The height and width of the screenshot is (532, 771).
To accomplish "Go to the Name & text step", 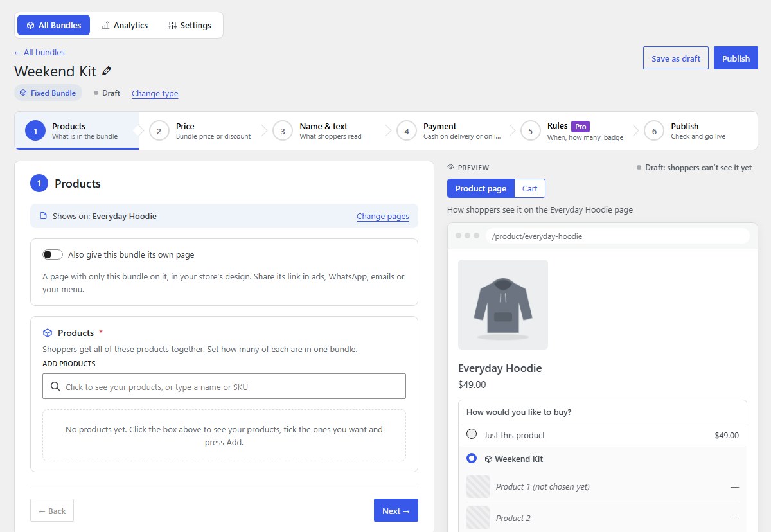I will point(324,131).
